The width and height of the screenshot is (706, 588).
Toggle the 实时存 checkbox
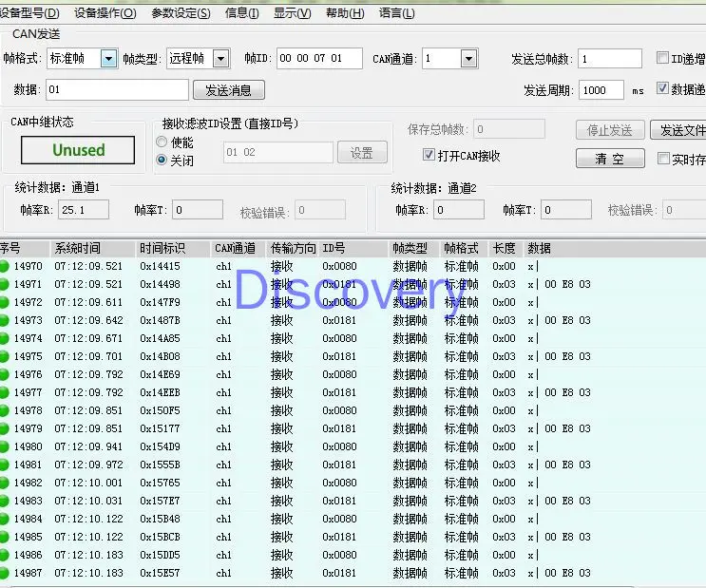pyautogui.click(x=663, y=158)
